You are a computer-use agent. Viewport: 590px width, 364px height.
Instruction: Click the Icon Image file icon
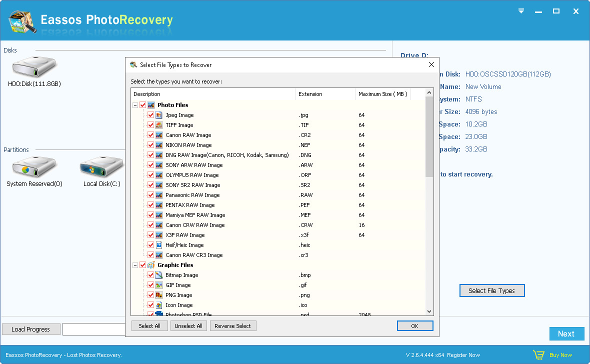click(159, 305)
